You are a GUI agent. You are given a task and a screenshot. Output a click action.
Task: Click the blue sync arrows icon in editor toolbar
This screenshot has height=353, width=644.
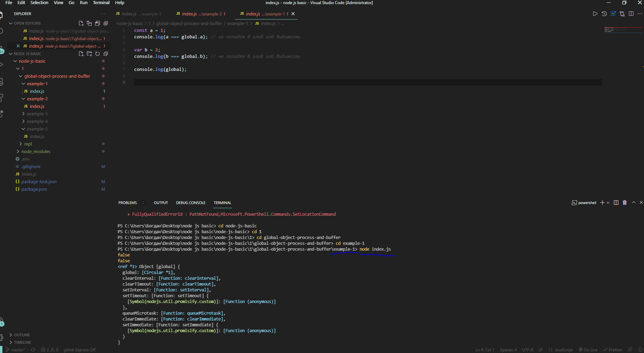(x=613, y=14)
